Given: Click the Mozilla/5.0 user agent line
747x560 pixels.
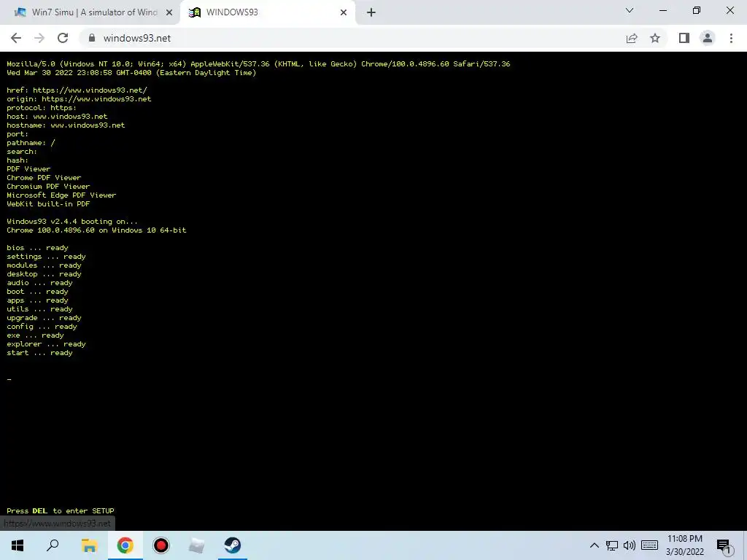Looking at the screenshot, I should pos(258,64).
